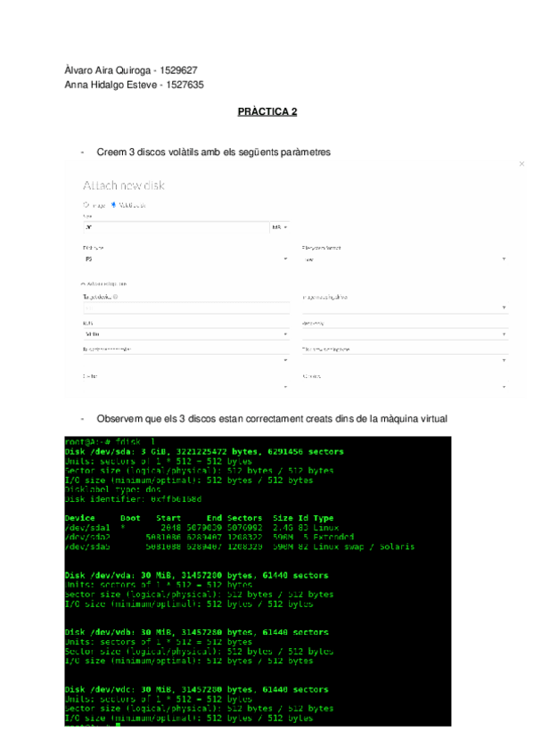Open the MB size unit dropdown

(280, 227)
